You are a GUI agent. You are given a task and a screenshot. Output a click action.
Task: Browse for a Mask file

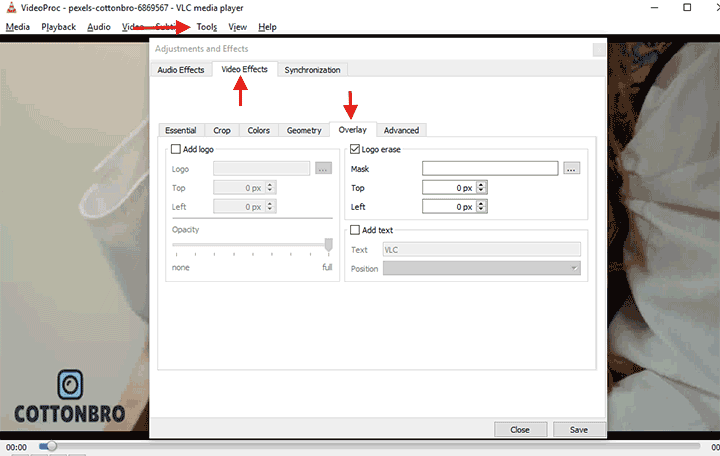571,169
